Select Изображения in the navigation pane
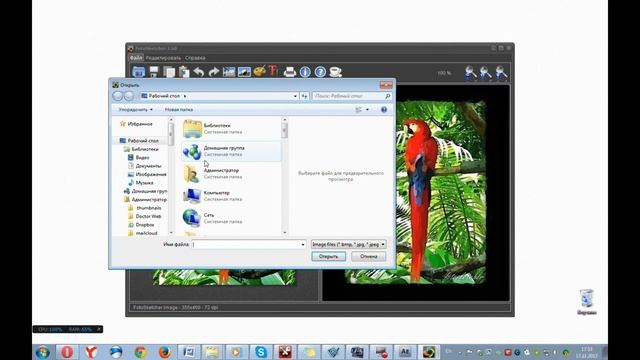The image size is (640, 360). [x=147, y=174]
